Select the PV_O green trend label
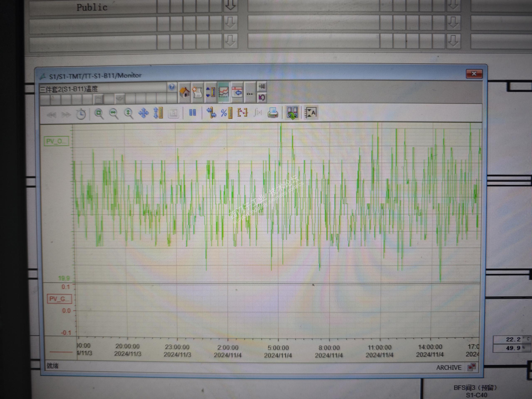532x399 pixels. [57, 141]
